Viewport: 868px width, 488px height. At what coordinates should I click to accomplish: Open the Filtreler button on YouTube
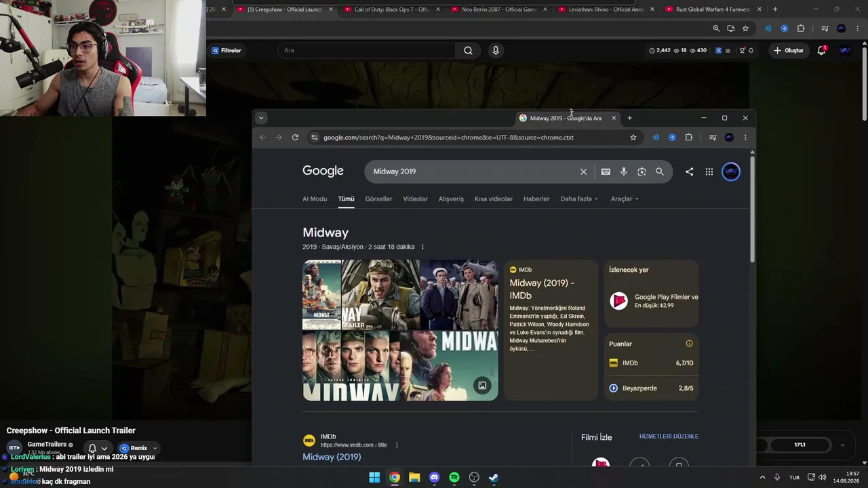pyautogui.click(x=226, y=50)
